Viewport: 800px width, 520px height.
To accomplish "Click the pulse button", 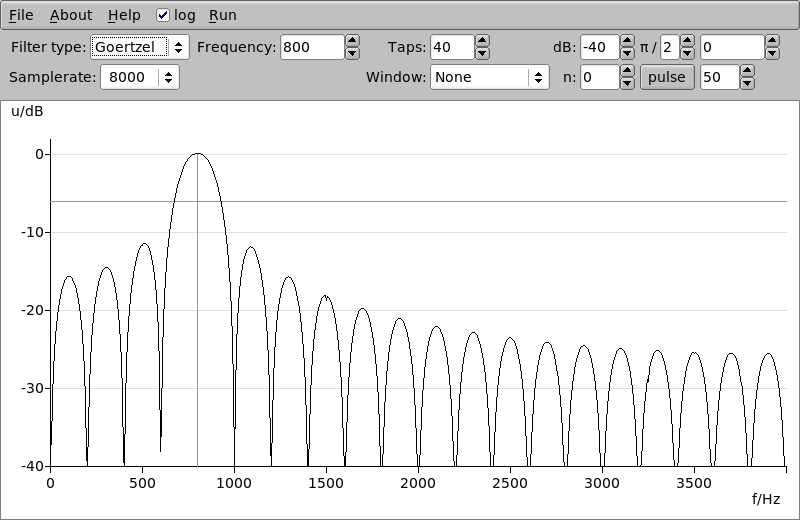I will click(x=667, y=77).
